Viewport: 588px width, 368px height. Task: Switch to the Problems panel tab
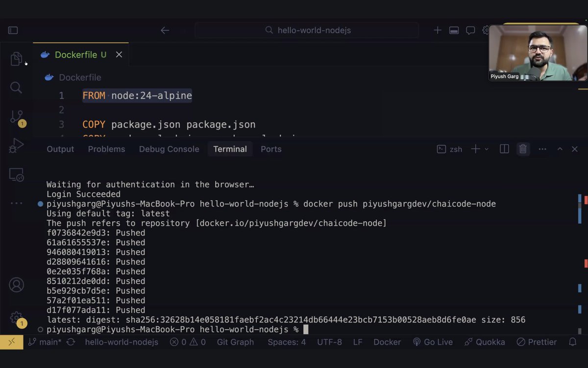coord(106,149)
